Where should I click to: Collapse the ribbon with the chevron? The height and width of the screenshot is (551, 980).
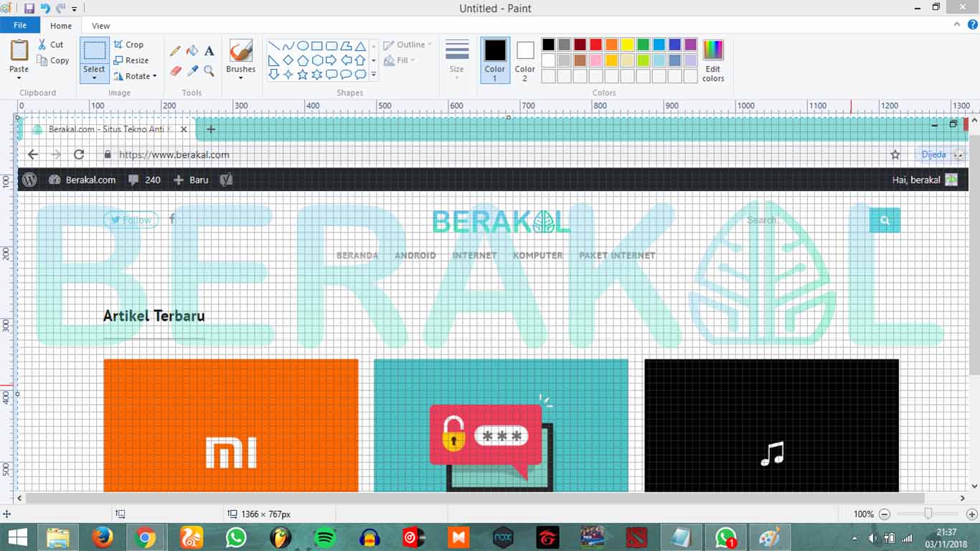pyautogui.click(x=956, y=24)
